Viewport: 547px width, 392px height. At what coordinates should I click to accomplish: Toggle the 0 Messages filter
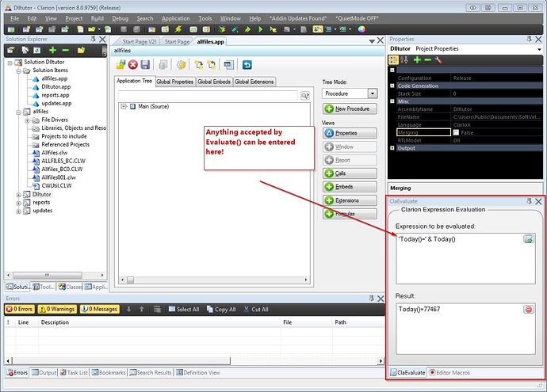tap(99, 309)
